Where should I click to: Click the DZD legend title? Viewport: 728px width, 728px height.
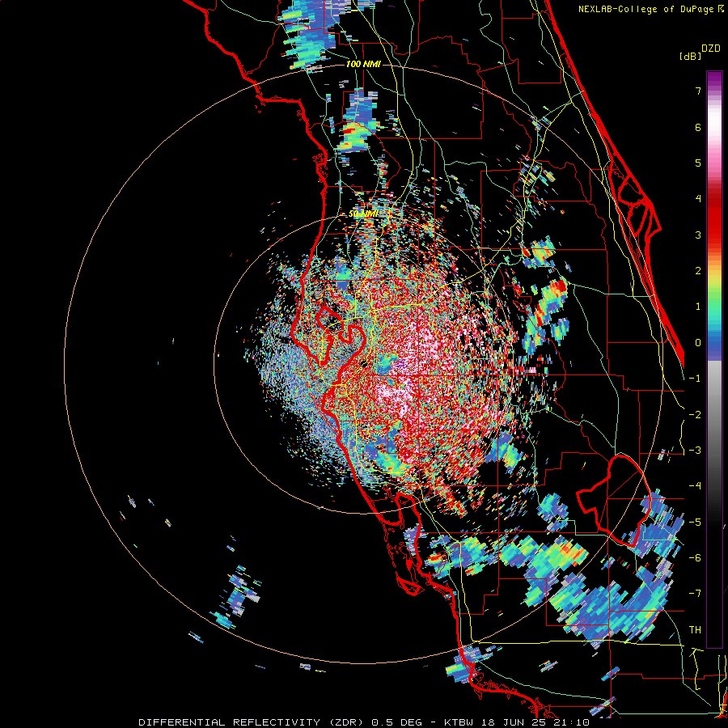coord(711,49)
